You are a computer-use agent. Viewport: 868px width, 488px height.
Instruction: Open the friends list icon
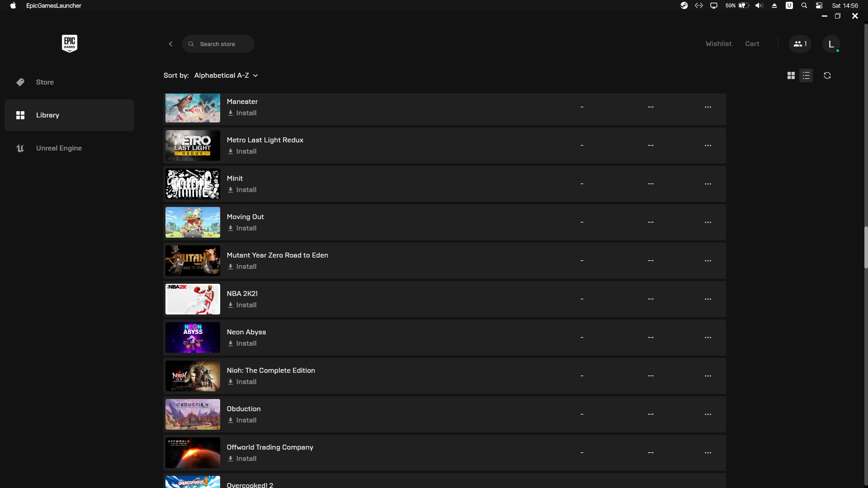tap(800, 44)
